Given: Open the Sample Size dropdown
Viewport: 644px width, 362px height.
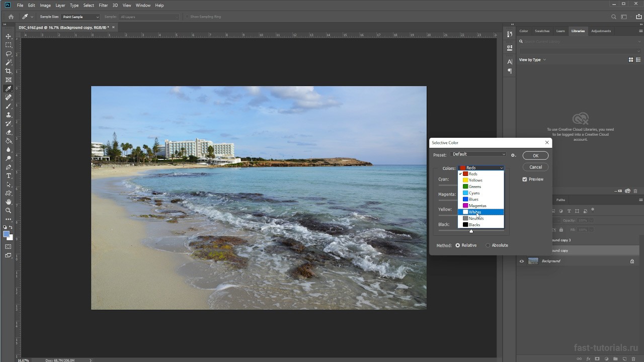Looking at the screenshot, I should [x=80, y=17].
